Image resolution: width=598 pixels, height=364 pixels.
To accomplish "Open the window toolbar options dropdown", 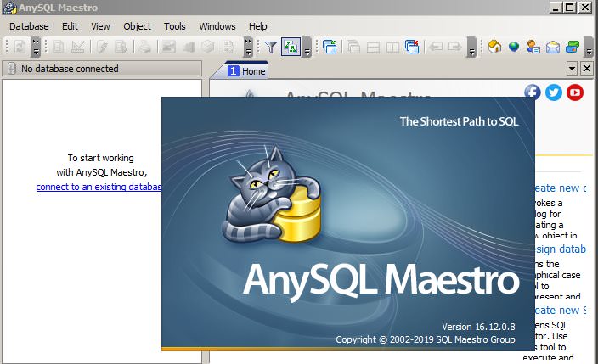I will [471, 47].
